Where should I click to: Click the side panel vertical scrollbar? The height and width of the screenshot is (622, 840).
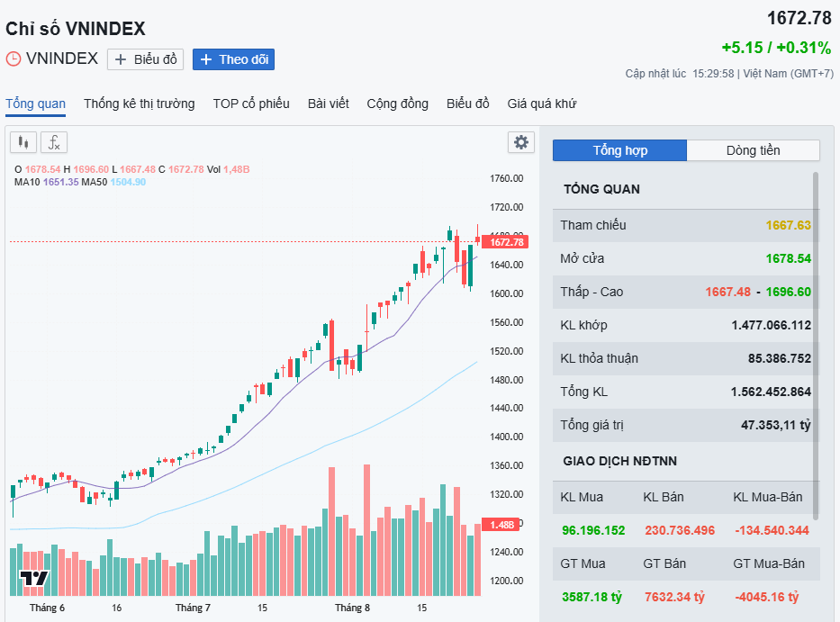(816, 346)
